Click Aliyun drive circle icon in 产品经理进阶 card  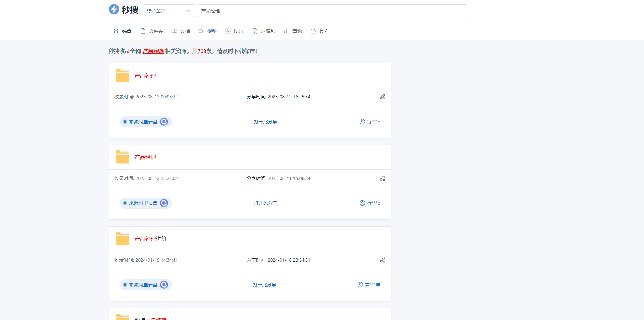click(x=164, y=285)
